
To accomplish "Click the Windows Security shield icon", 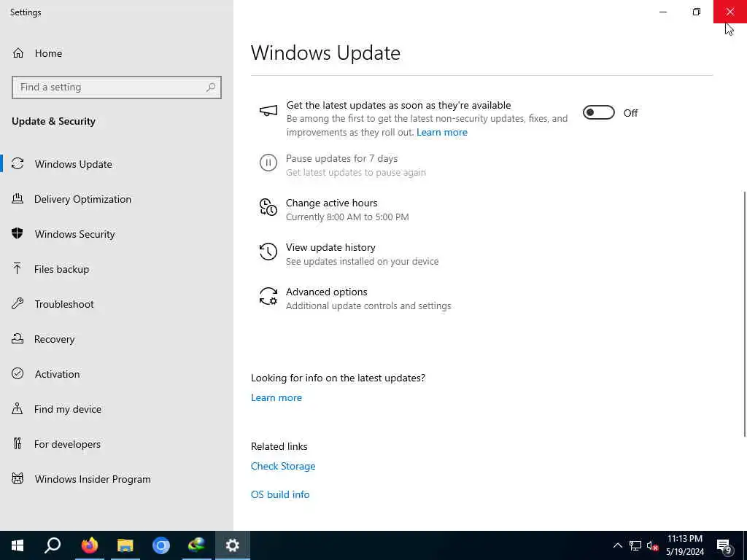I will (18, 234).
